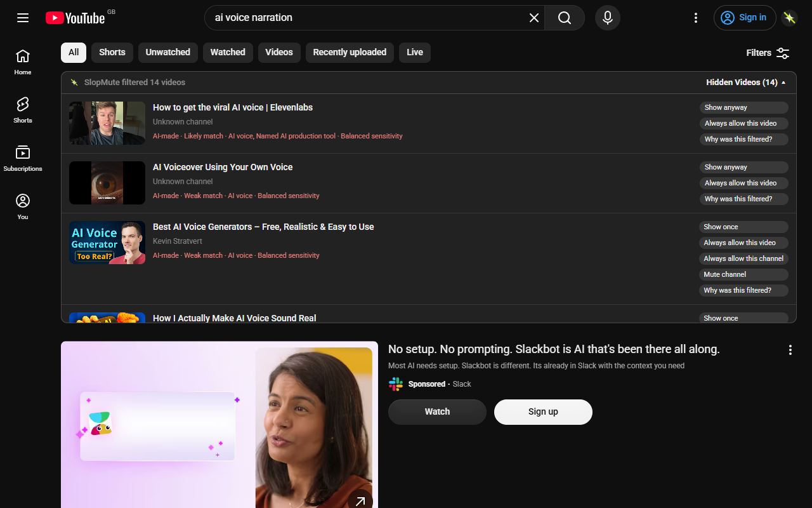Select the Watched filter chip
Image resolution: width=812 pixels, height=508 pixels.
pos(228,53)
